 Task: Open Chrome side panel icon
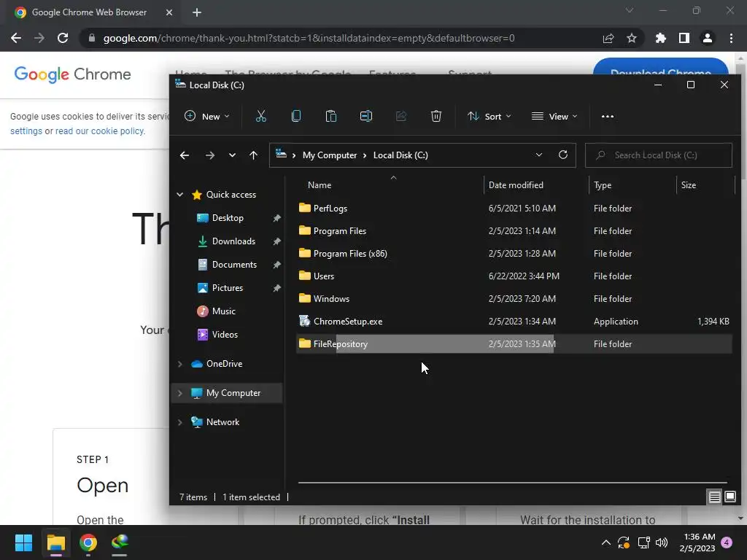[x=684, y=38]
